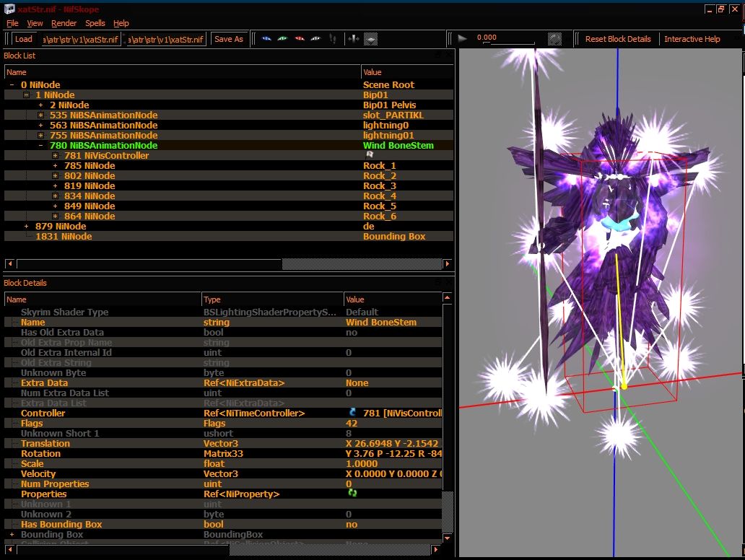The height and width of the screenshot is (560, 745).
Task: Collapse the 1 NiNode Bip01 branch
Action: tap(27, 95)
